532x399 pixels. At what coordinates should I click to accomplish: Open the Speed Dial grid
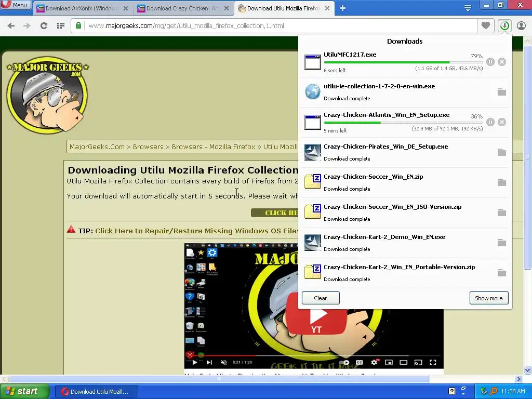pyautogui.click(x=61, y=26)
